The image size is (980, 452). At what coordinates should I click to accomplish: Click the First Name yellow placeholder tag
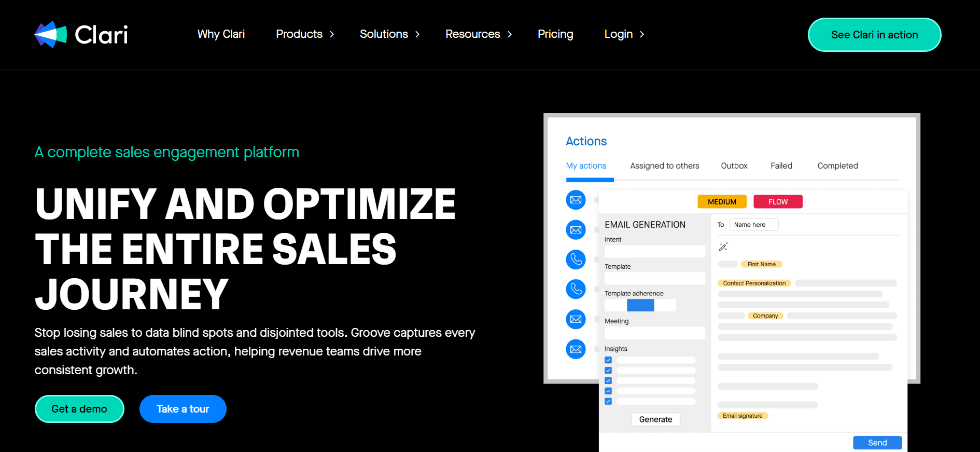[x=761, y=264]
